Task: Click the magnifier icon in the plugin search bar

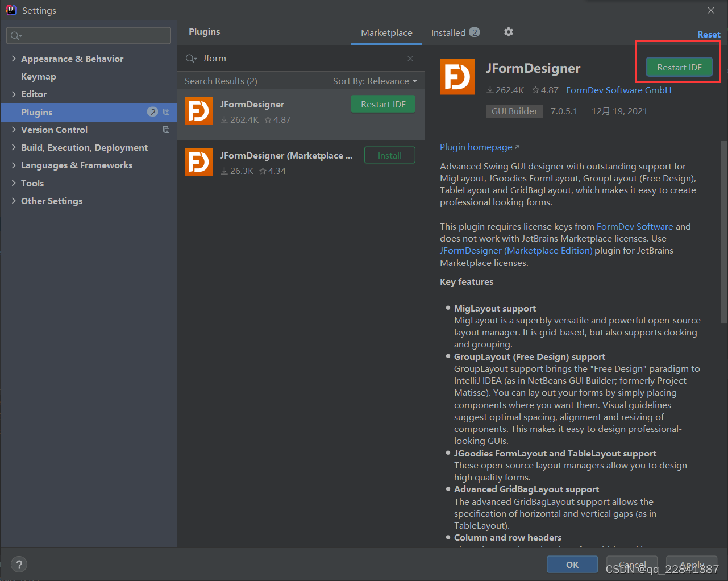Action: pos(191,58)
